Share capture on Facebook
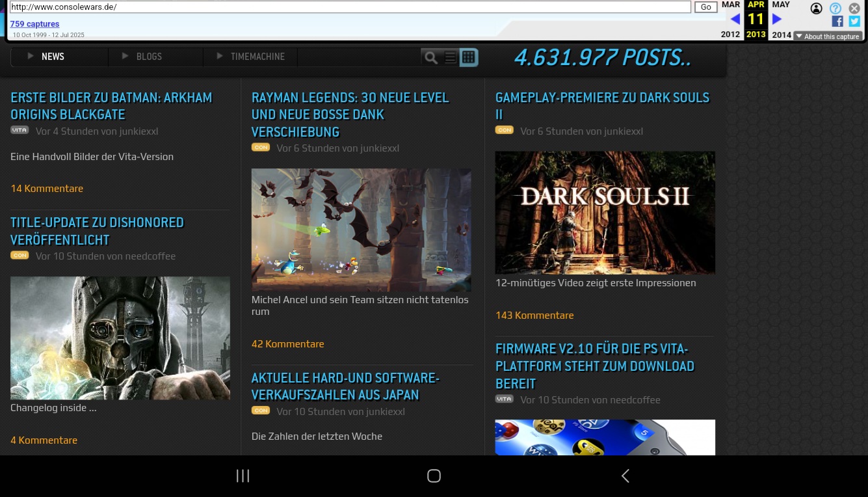Image resolution: width=868 pixels, height=497 pixels. click(x=837, y=21)
